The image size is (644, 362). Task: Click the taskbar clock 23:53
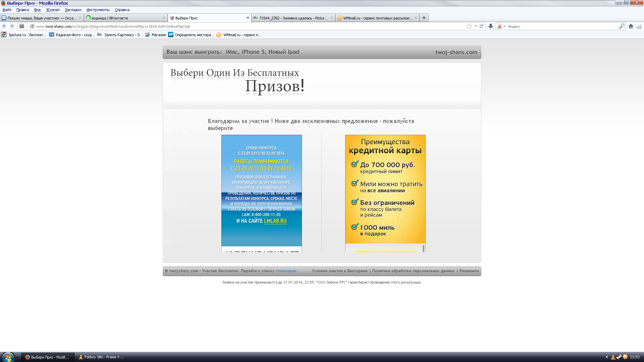(x=635, y=357)
